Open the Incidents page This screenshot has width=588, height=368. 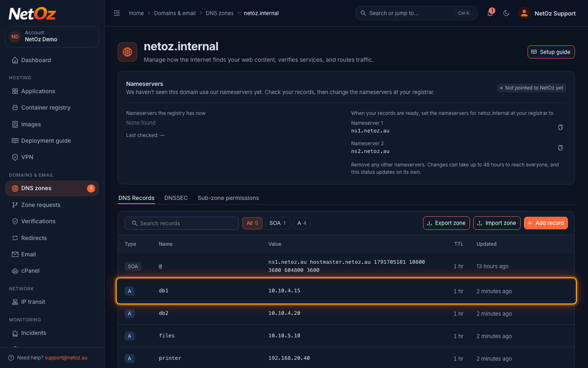(x=52, y=333)
